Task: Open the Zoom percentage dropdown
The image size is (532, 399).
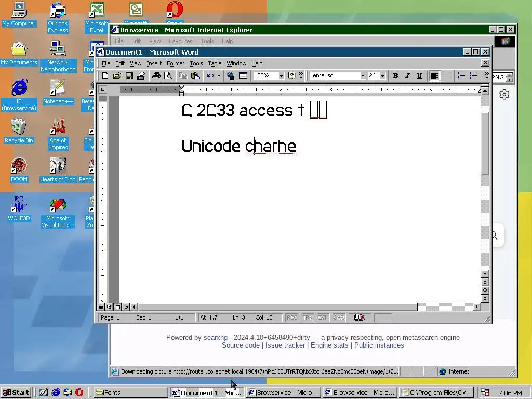Action: click(281, 76)
